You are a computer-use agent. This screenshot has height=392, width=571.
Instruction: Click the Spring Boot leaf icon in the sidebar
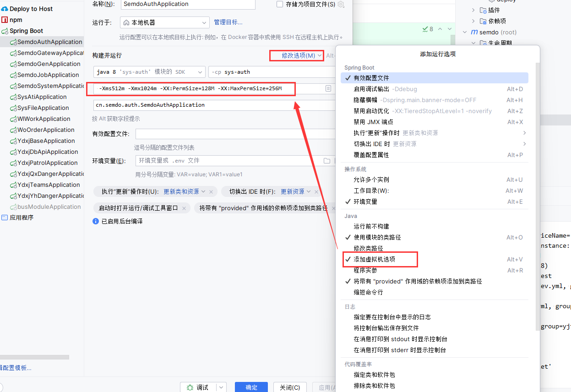5,31
